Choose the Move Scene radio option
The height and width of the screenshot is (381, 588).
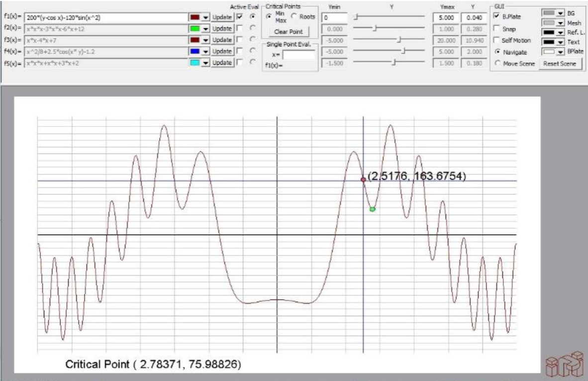click(497, 63)
